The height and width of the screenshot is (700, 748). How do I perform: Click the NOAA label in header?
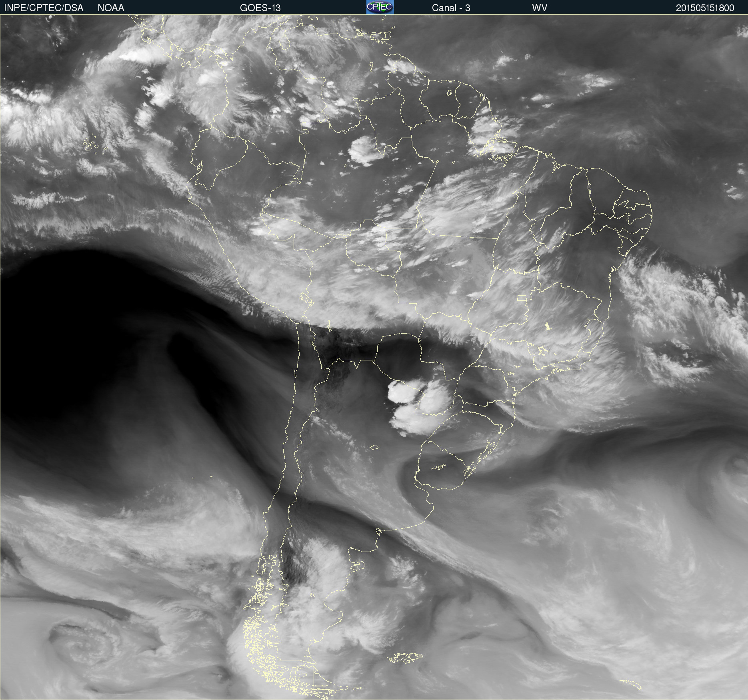(111, 8)
